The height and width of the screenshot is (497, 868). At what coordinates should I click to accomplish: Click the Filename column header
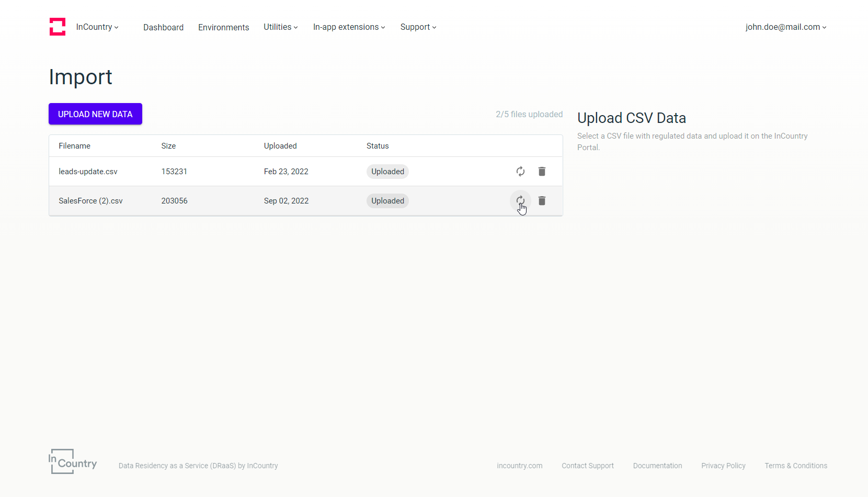tap(75, 146)
